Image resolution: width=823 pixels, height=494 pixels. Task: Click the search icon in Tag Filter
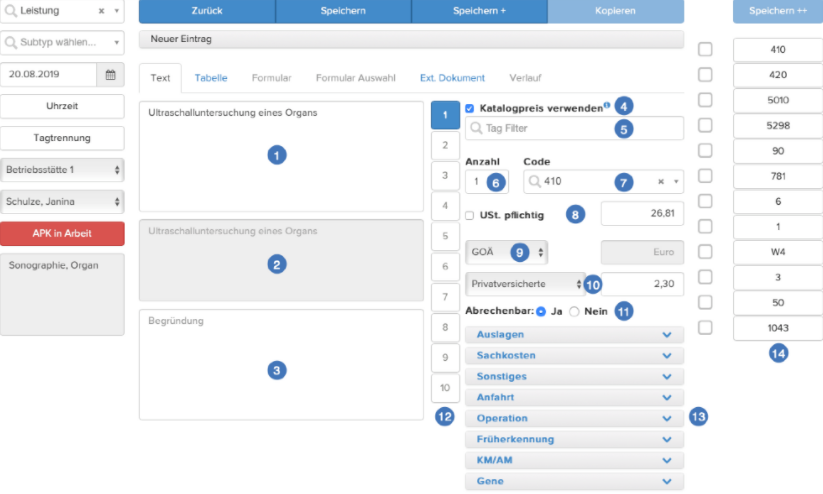(476, 128)
